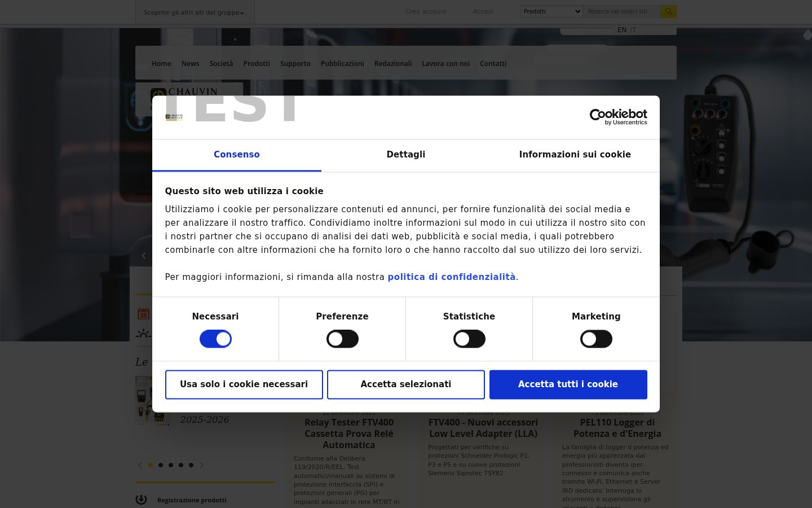Screen dimensions: 812x508
Task: Enable the Preferenze cookie toggle
Action: pos(342,339)
